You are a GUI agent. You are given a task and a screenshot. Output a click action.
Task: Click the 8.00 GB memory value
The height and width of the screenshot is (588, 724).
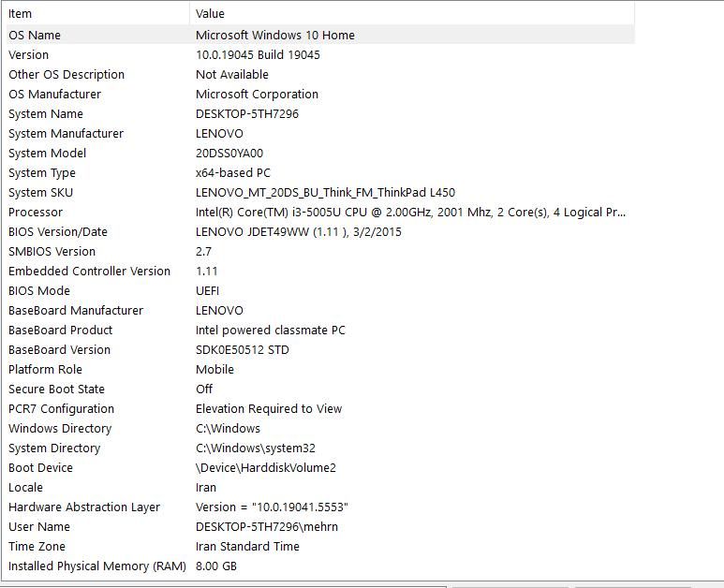(x=216, y=566)
